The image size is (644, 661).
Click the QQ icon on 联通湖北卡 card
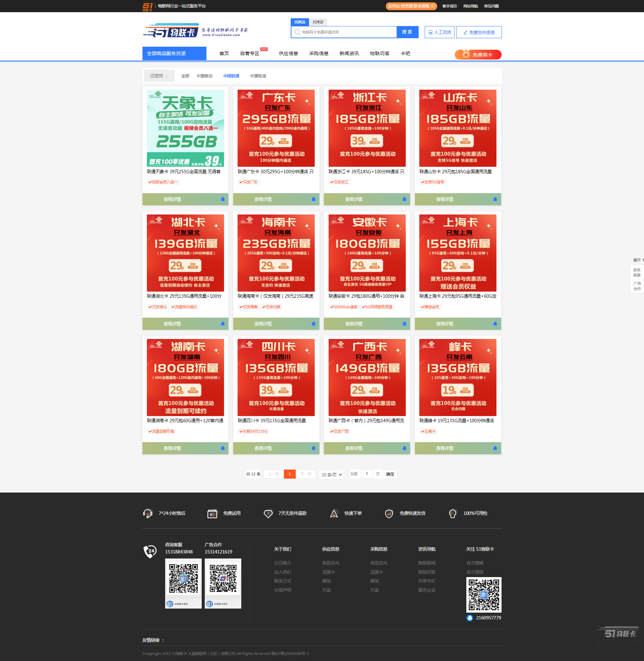pos(223,324)
